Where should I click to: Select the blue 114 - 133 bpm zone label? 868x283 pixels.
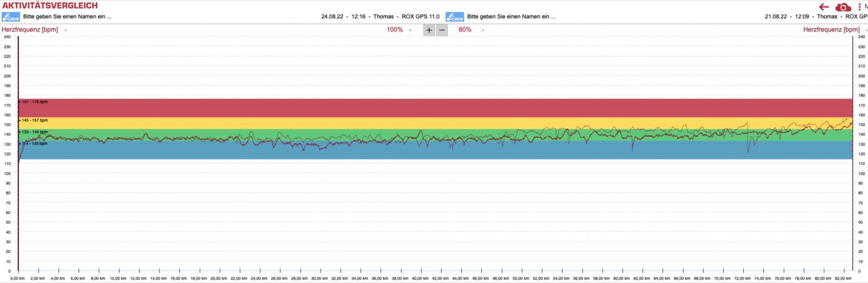click(35, 144)
